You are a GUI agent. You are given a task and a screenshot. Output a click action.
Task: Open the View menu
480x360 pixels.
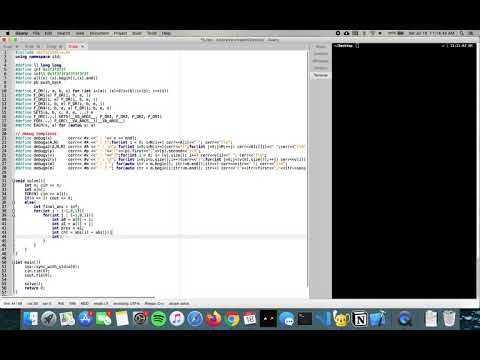click(x=80, y=33)
